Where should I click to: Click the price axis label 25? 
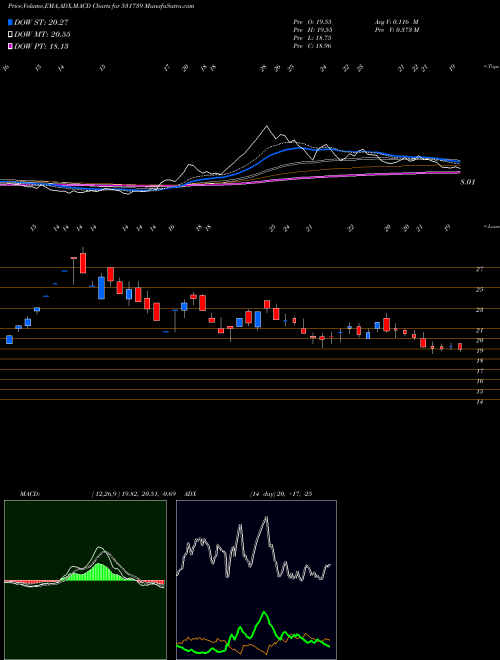point(479,290)
